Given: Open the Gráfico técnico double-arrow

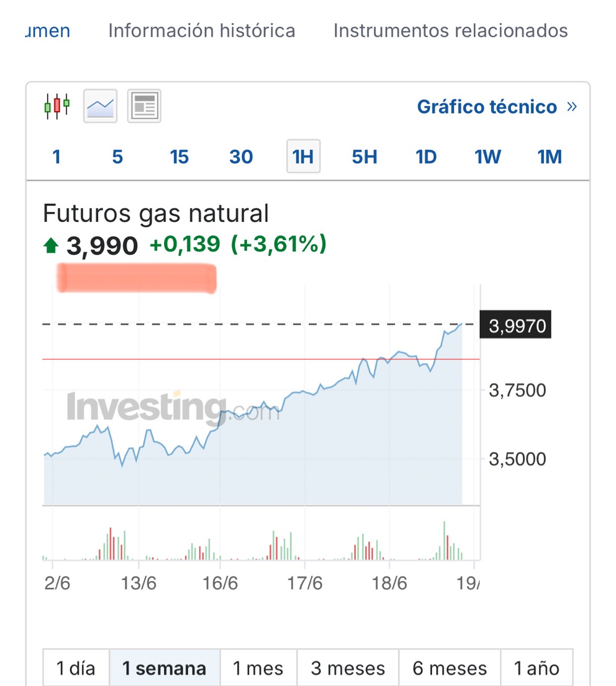Looking at the screenshot, I should [x=572, y=107].
